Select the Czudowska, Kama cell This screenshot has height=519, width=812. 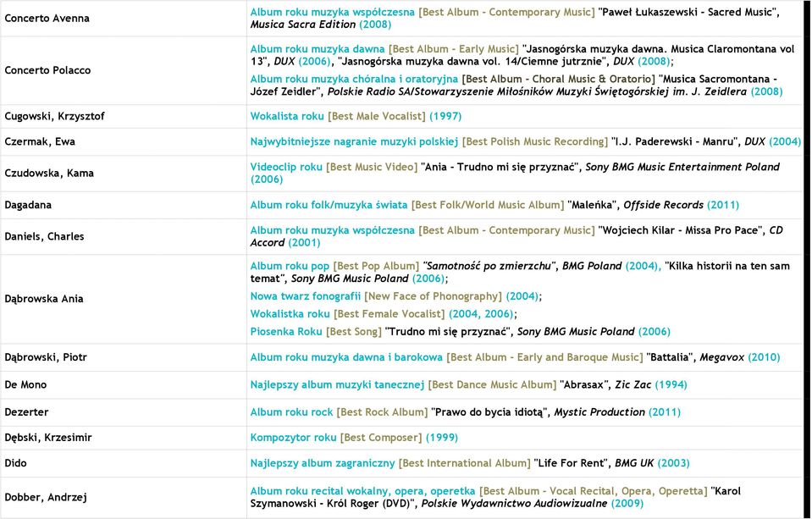coord(49,173)
